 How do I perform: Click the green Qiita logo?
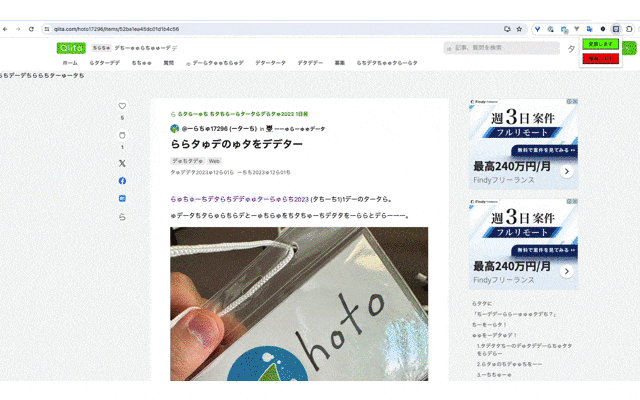point(71,48)
